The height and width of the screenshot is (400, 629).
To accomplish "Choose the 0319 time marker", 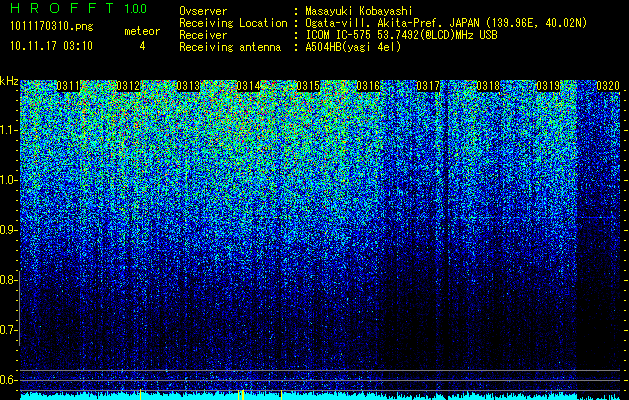I will tap(548, 86).
